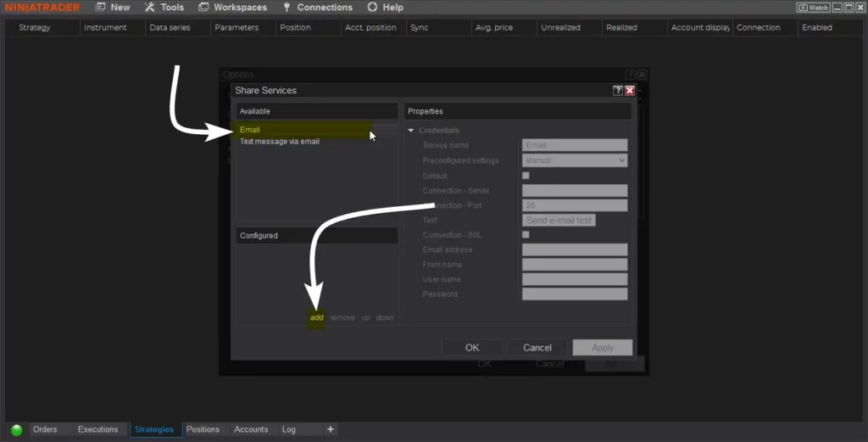Image resolution: width=868 pixels, height=442 pixels.
Task: Open the Workspaces menu
Action: point(232,7)
